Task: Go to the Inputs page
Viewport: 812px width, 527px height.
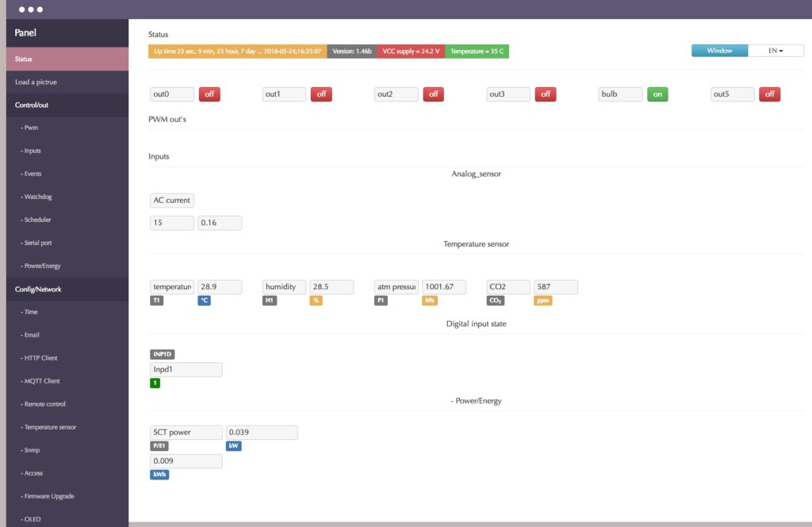Action: (x=67, y=151)
